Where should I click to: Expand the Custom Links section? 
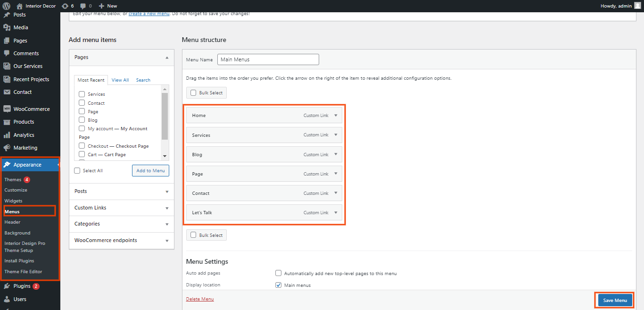tap(167, 208)
